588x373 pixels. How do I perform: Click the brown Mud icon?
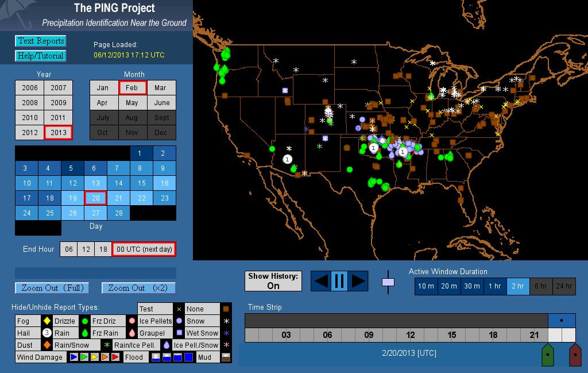[226, 357]
